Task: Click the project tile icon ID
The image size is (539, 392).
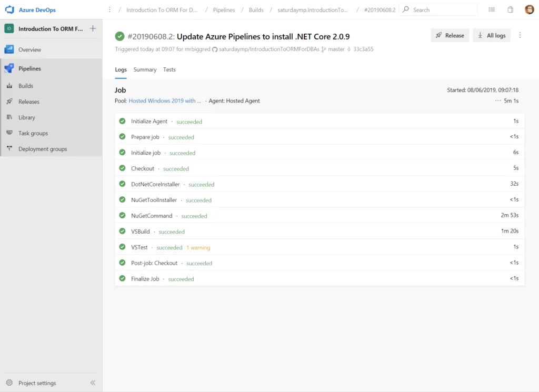Action: pos(9,28)
